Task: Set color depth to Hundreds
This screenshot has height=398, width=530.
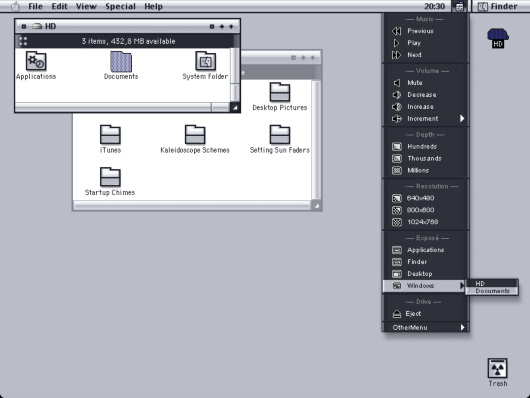Action: click(425, 146)
